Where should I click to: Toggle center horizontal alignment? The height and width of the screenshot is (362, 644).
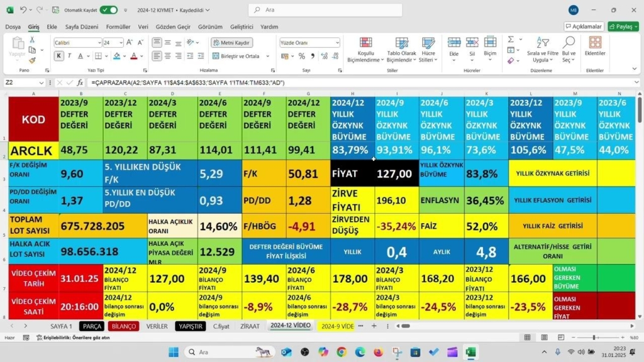tap(167, 56)
